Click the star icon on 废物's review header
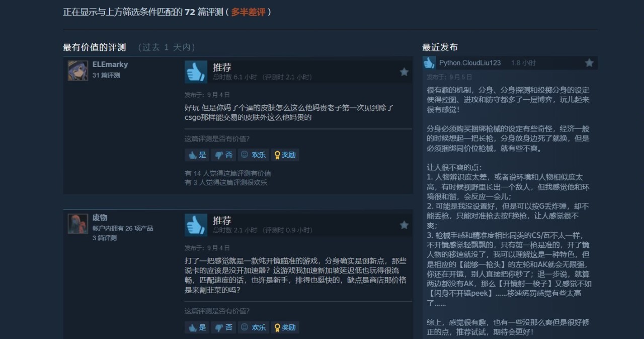This screenshot has width=644, height=339. point(404,225)
